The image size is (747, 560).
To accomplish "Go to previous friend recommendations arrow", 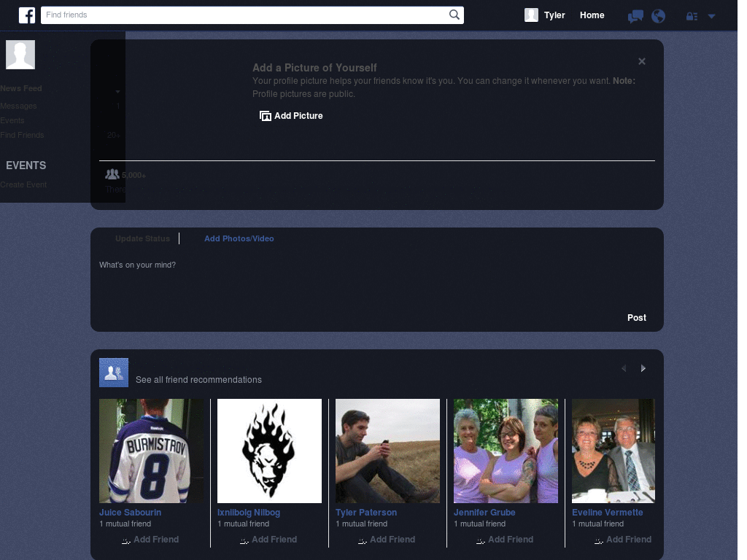I will coord(624,368).
